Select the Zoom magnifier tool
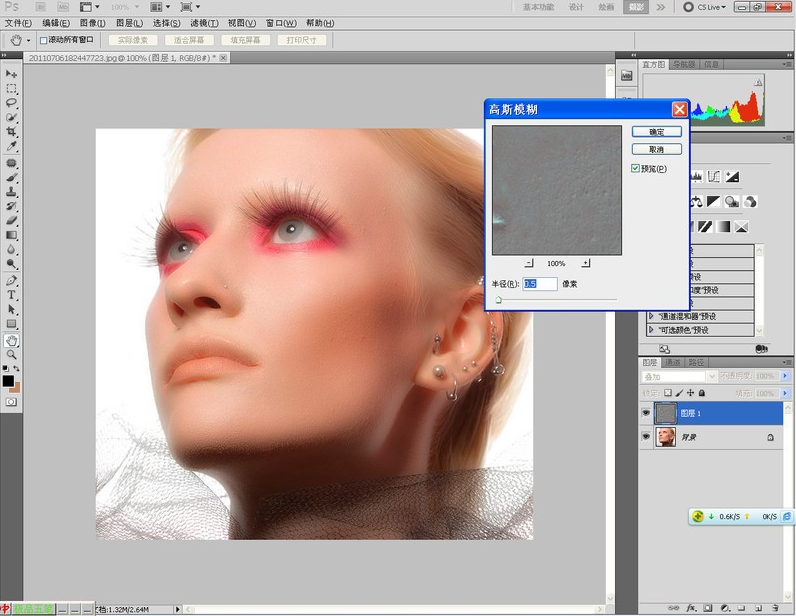Image resolution: width=796 pixels, height=616 pixels. tap(11, 354)
